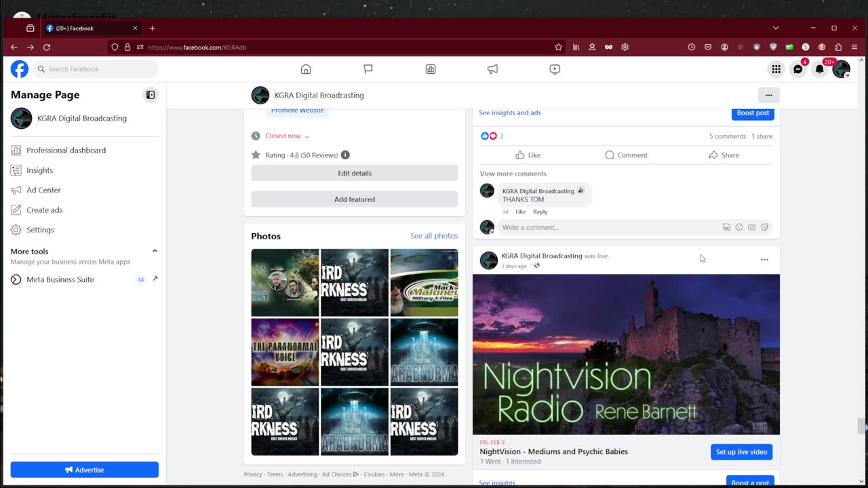Click View more comments
The image size is (868, 488).
[513, 174]
